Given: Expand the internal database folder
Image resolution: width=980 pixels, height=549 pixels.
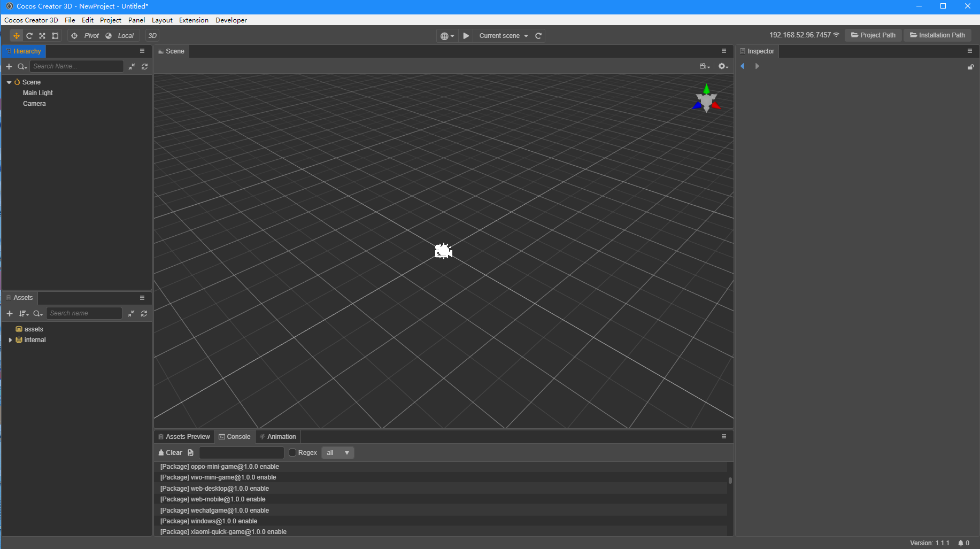Looking at the screenshot, I should point(10,340).
